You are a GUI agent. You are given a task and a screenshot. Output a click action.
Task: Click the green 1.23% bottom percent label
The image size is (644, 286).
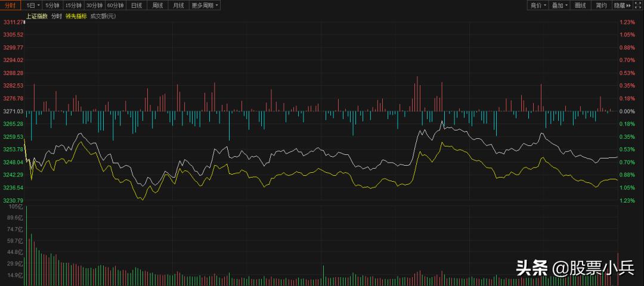click(627, 200)
